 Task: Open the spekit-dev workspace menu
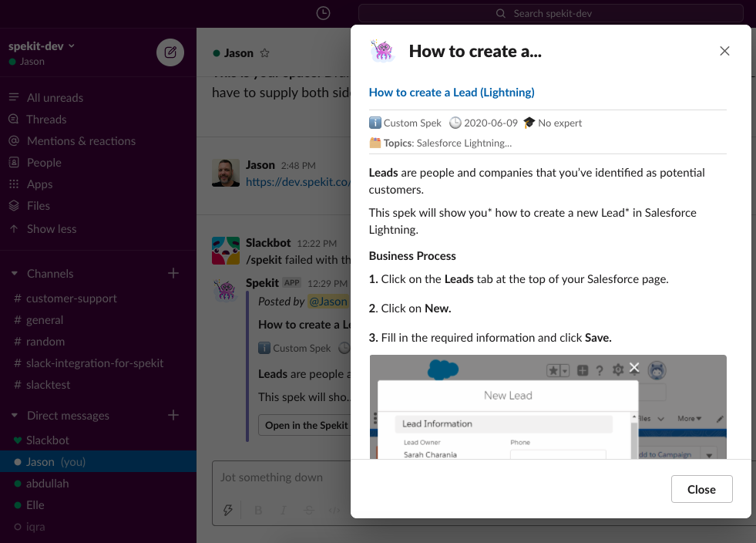point(42,46)
